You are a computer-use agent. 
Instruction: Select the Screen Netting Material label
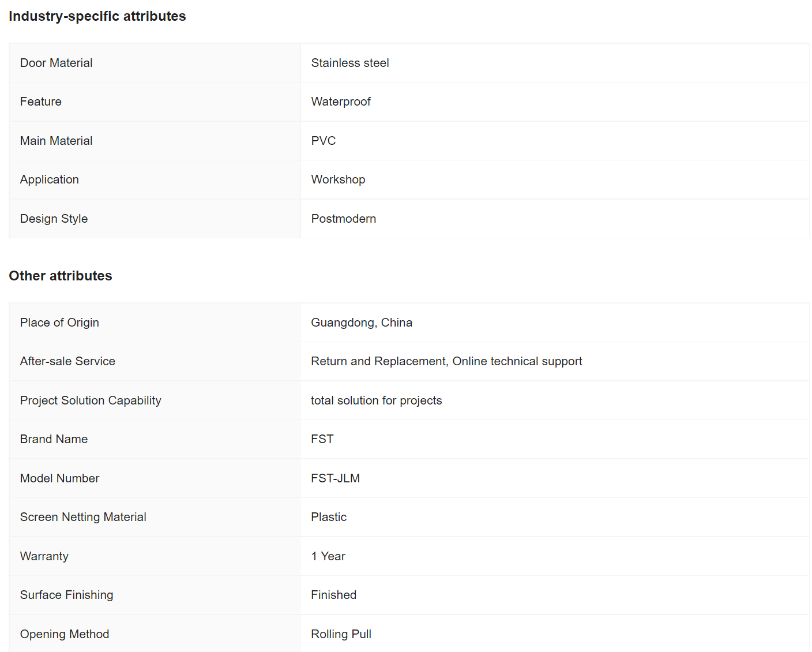83,517
